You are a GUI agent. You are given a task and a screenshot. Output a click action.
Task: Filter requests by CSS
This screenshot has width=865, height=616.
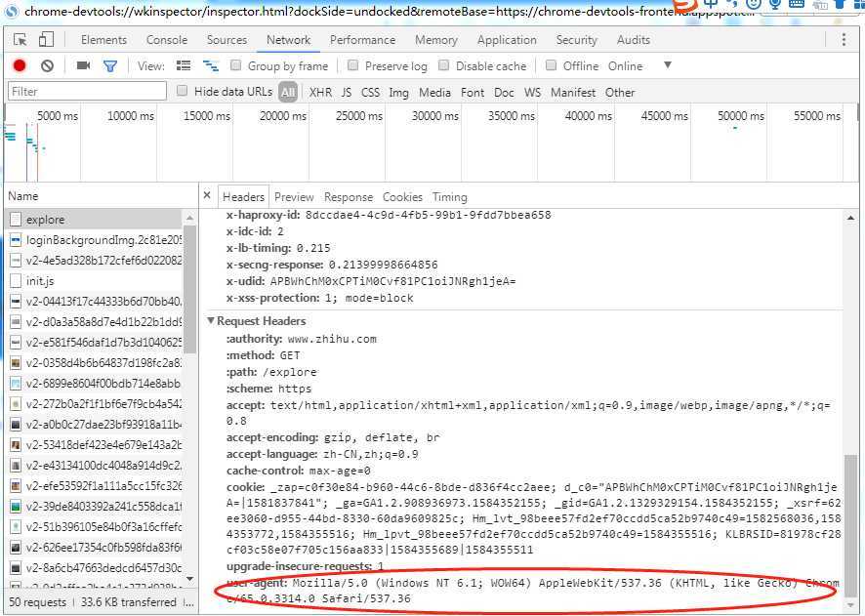(x=370, y=92)
